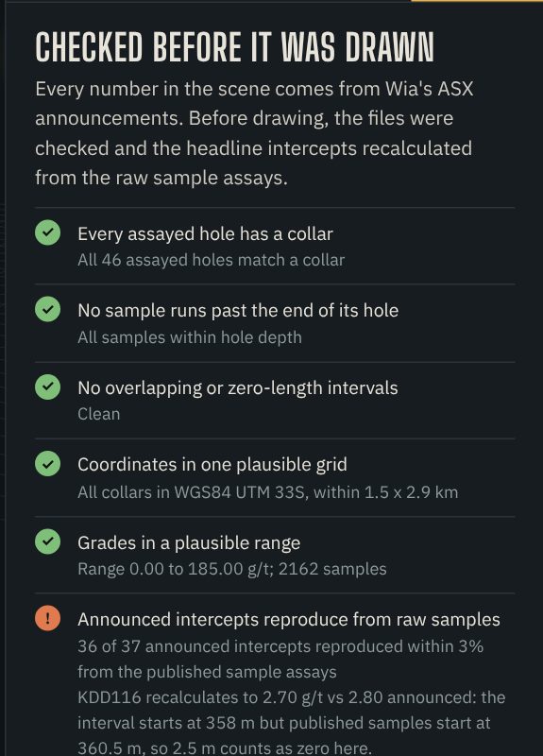Click the KDD116 recalculation note text
The width and height of the screenshot is (543, 756).
pos(292,723)
